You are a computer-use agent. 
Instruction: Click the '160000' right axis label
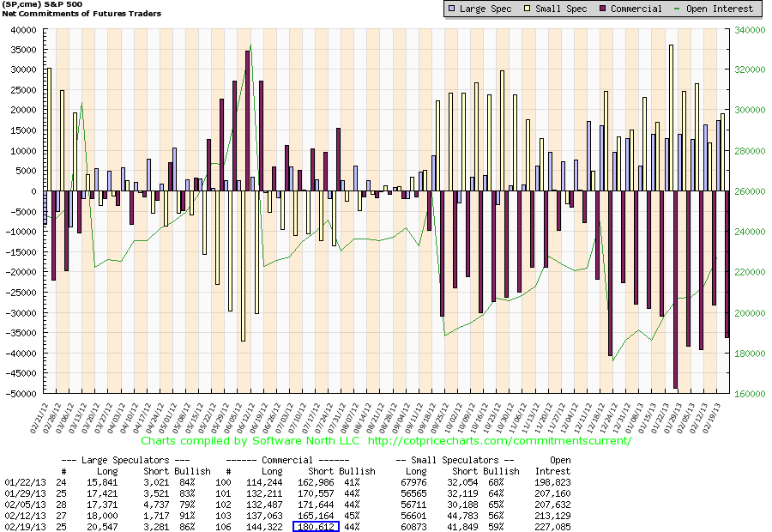point(750,394)
